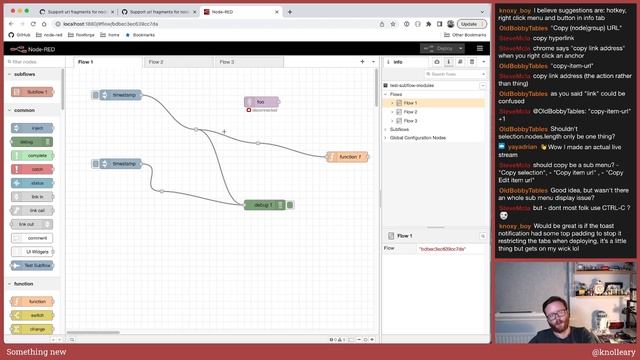Screen dimensions: 640x360
Task: Select the complete palette node
Action: 33,156
